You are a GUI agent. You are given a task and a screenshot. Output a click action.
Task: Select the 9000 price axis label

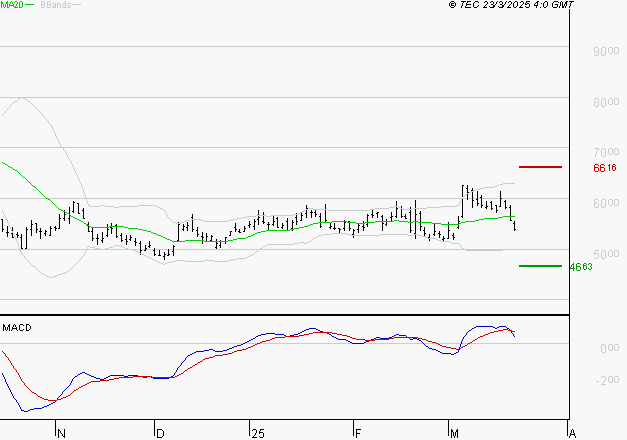pyautogui.click(x=604, y=51)
